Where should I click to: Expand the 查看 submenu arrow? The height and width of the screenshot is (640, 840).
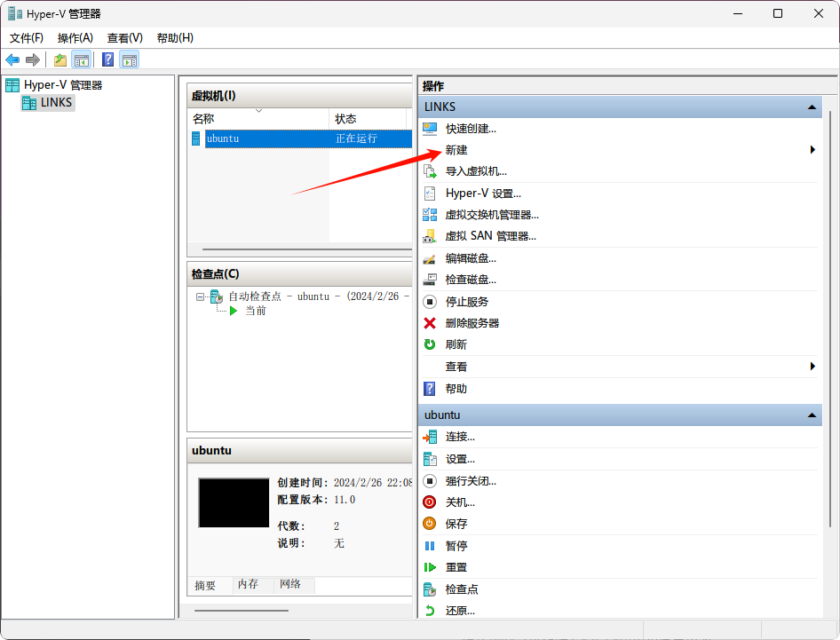coord(812,367)
